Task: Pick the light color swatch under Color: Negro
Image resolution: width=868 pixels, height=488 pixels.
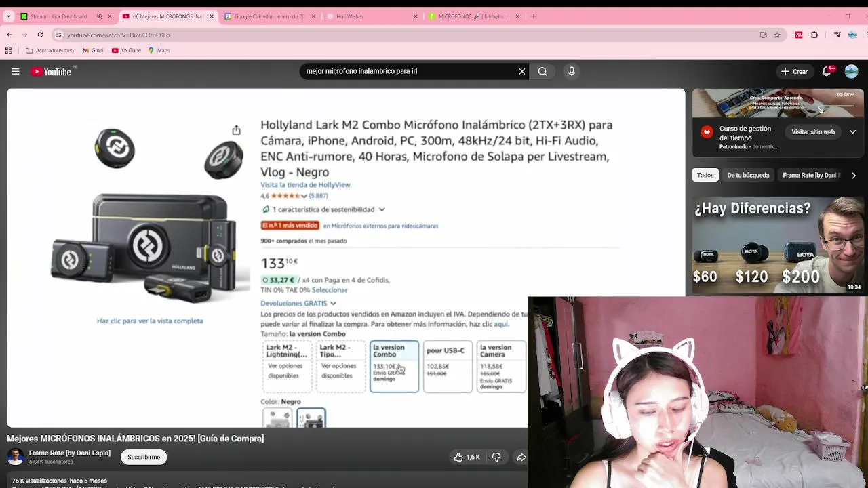Action: [277, 419]
